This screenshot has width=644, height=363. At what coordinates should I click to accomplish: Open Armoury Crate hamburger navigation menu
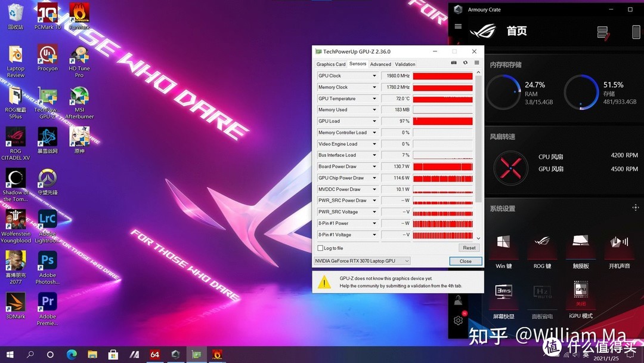click(458, 26)
